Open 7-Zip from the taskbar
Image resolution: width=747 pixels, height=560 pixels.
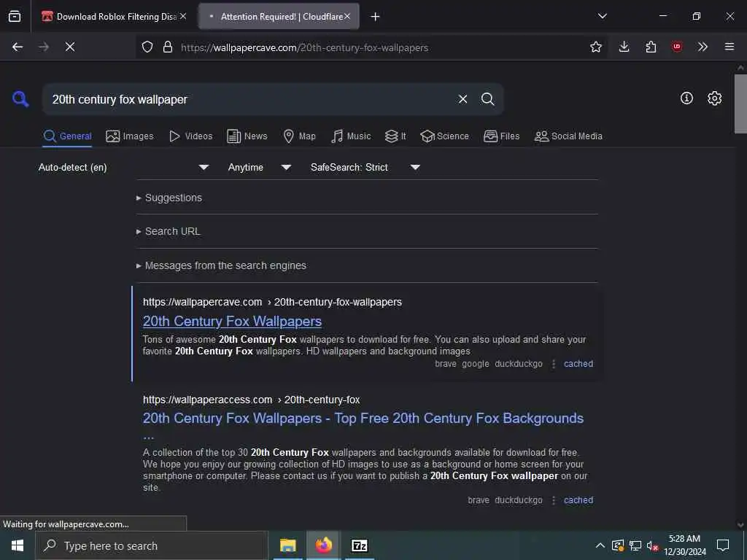pyautogui.click(x=359, y=545)
